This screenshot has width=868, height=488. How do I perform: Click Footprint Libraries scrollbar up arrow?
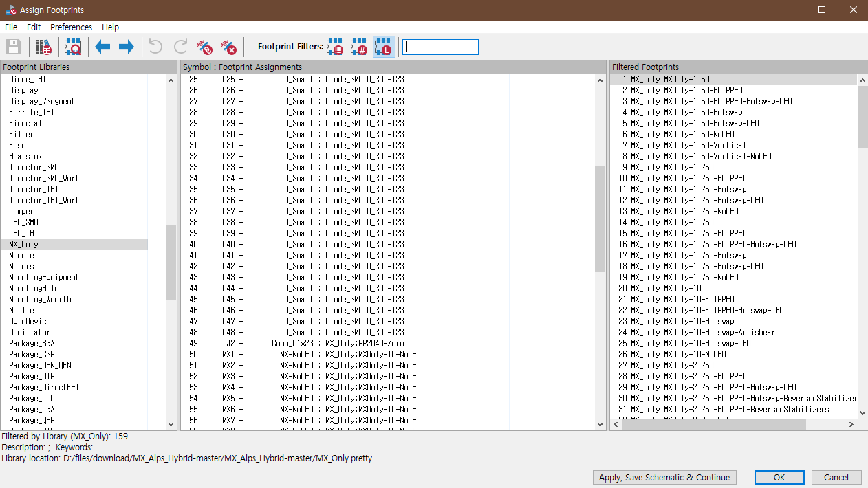pos(171,80)
